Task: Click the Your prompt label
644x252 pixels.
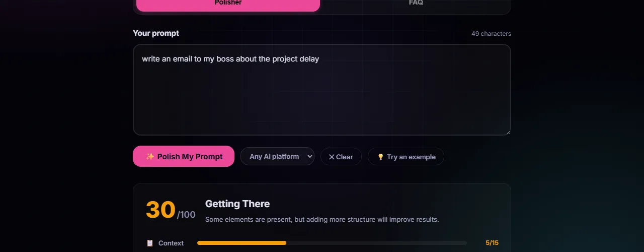Action: click(156, 33)
